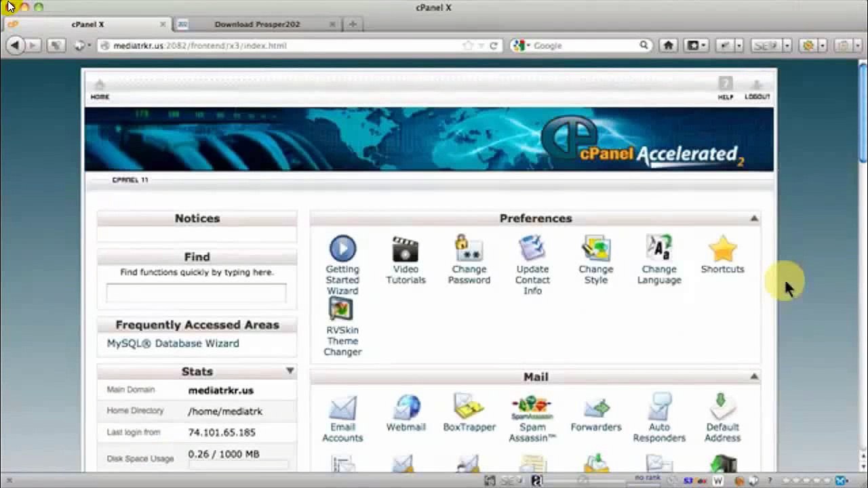This screenshot has width=868, height=488.
Task: Select the disk usage 0.26 / 1000 MB
Action: (224, 454)
